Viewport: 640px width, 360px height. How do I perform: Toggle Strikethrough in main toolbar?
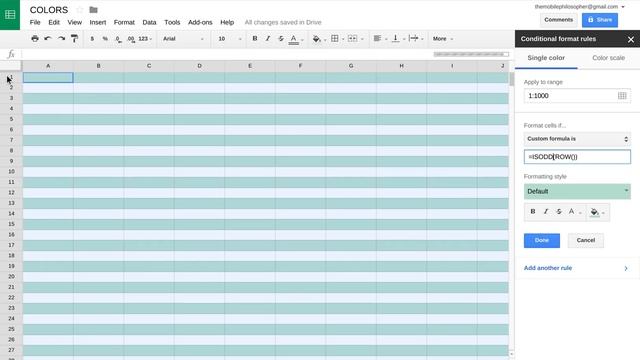pos(281,38)
